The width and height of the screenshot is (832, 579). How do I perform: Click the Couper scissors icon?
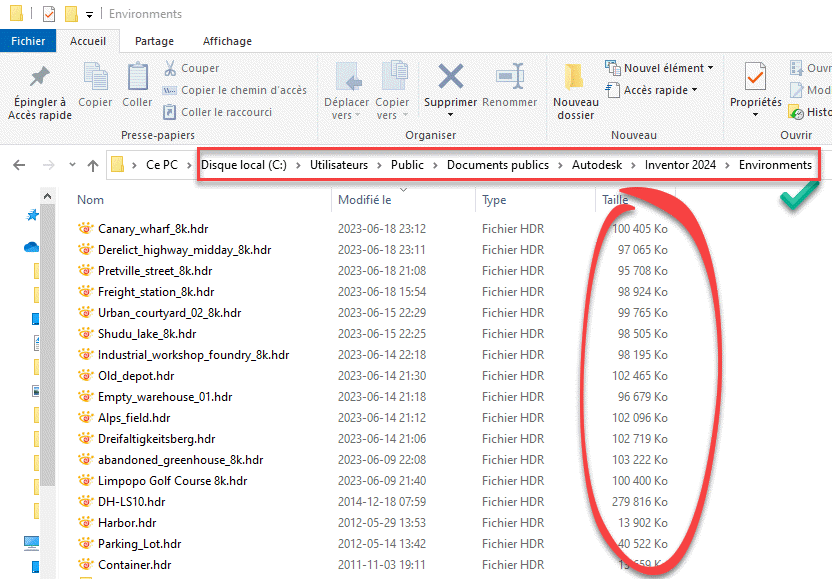(x=171, y=68)
